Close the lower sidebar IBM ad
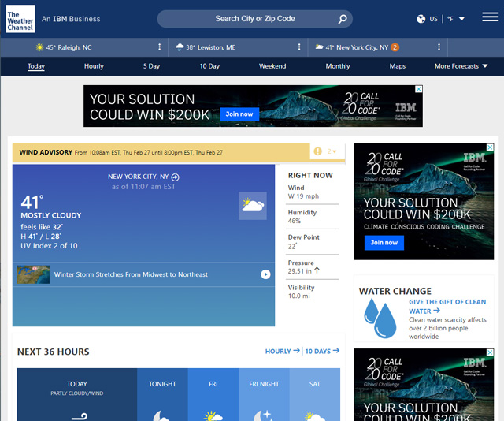Viewport: 504px width, 421px height. (x=490, y=352)
